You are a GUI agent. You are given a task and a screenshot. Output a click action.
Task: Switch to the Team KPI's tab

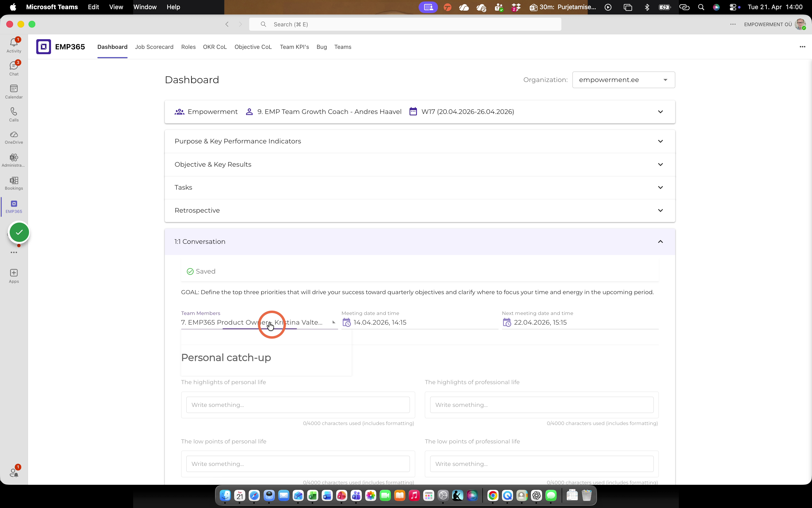(294, 47)
